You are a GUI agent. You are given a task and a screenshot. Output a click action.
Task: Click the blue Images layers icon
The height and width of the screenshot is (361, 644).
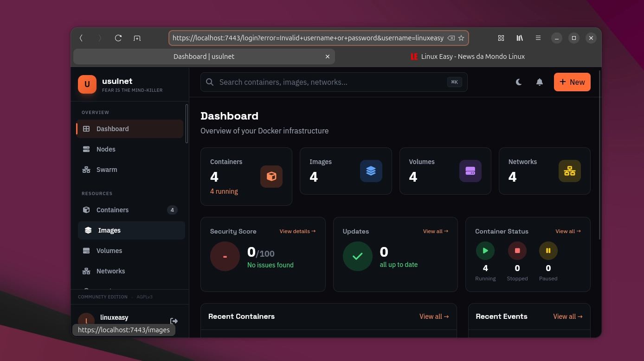[371, 171]
